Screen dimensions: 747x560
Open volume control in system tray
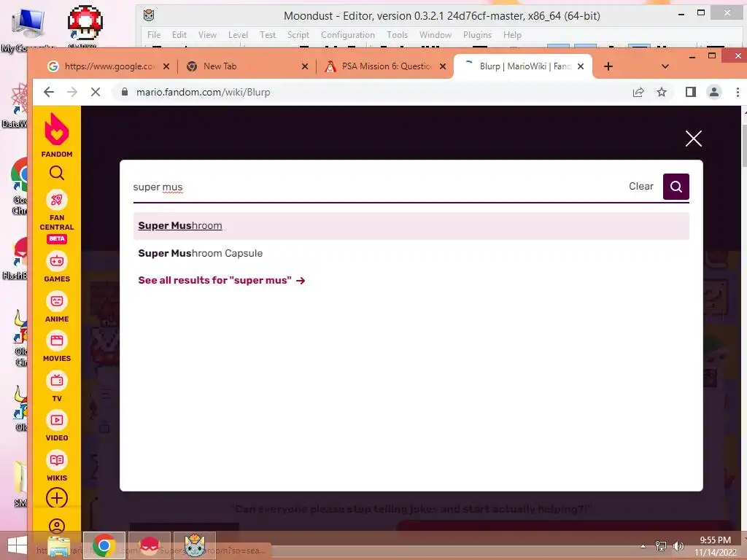678,545
